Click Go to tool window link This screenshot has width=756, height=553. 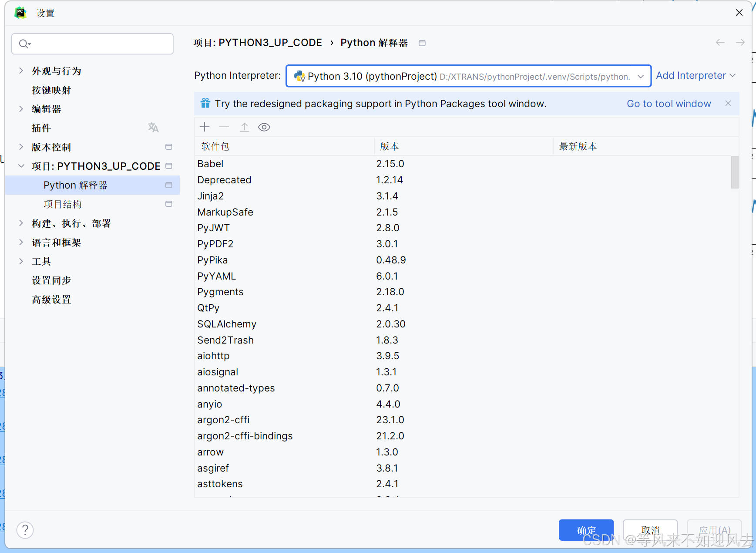coord(669,104)
